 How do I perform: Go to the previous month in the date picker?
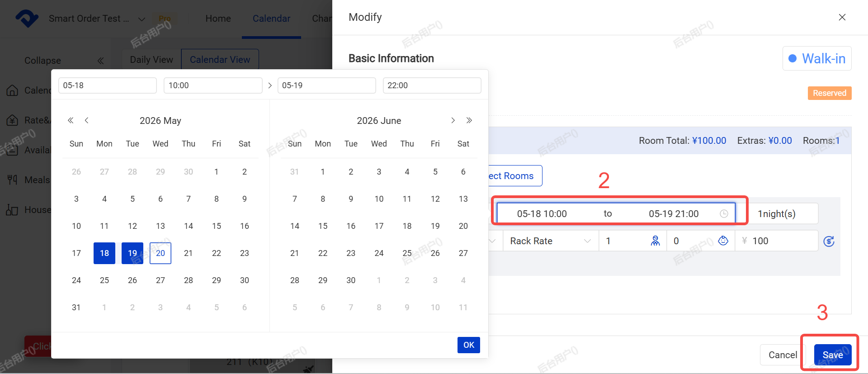coord(86,120)
